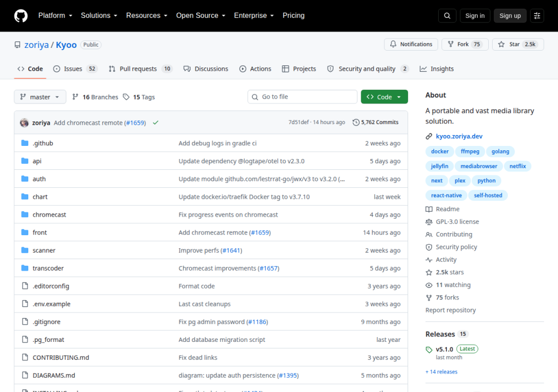The width and height of the screenshot is (558, 392).
Task: Expand the Open Source dropdown menu
Action: [201, 16]
